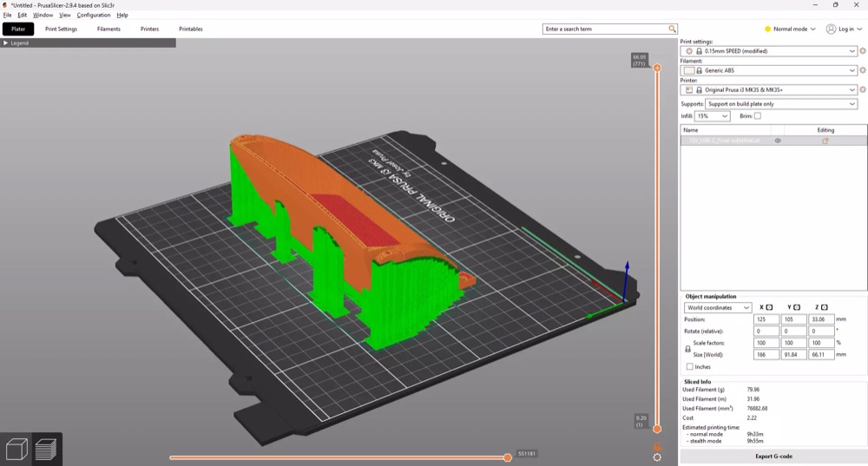
Task: Open the View menu
Action: click(x=65, y=15)
